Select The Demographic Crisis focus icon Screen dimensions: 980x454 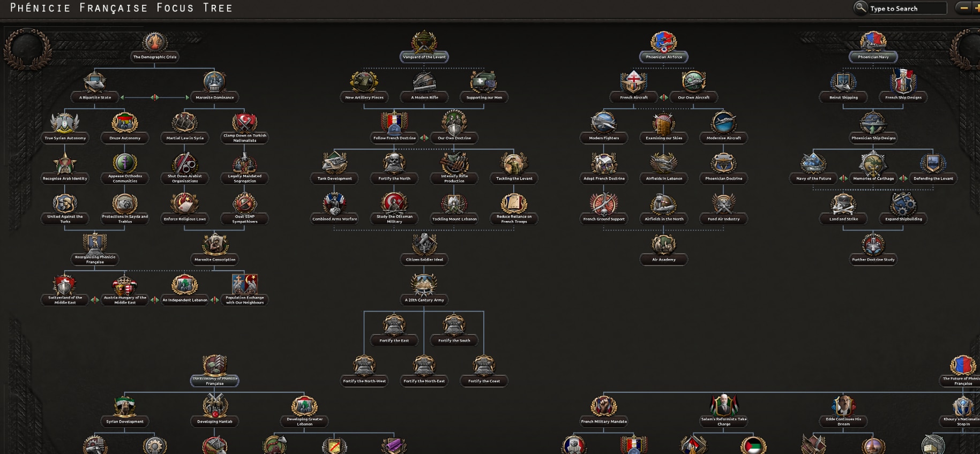tap(155, 42)
